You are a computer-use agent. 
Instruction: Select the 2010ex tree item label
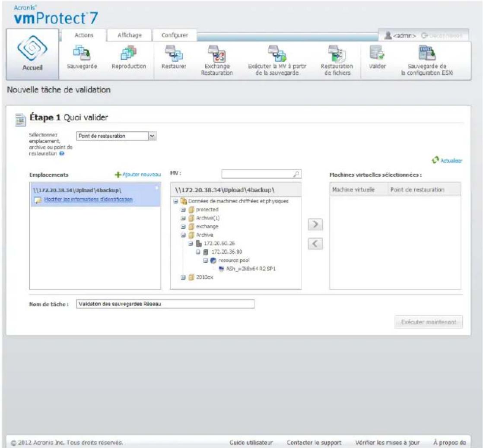click(x=204, y=277)
